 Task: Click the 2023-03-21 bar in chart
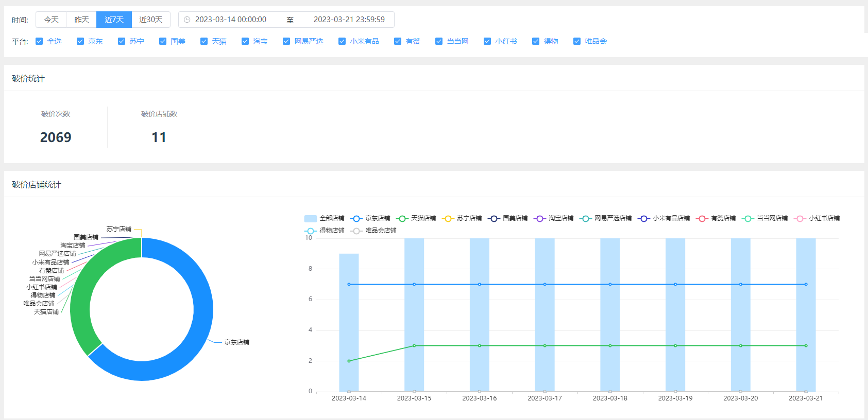click(x=806, y=314)
